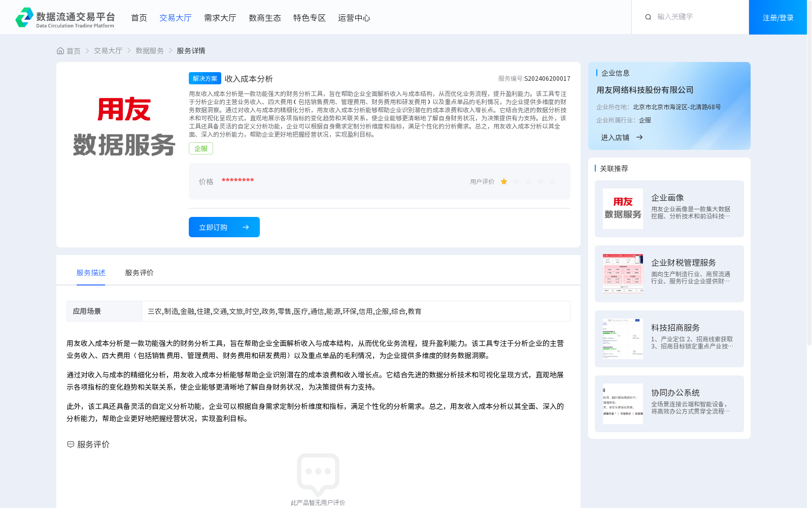Viewport: 812px width, 508px height.
Task: Click company name 用友网络科技股份有限公司
Action: point(645,90)
